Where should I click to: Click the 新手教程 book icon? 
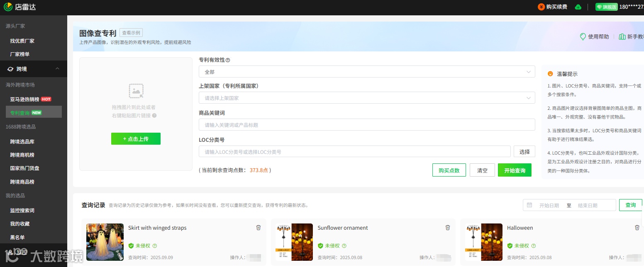622,36
